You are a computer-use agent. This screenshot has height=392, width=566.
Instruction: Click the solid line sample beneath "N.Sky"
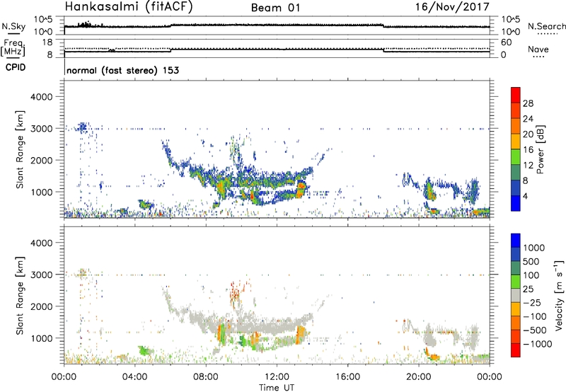pyautogui.click(x=13, y=34)
